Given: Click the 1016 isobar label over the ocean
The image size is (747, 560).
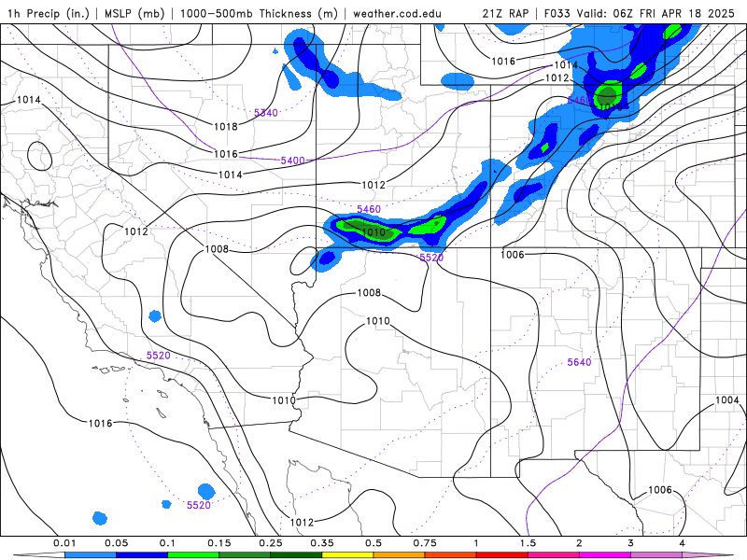Looking at the screenshot, I should click(x=100, y=424).
